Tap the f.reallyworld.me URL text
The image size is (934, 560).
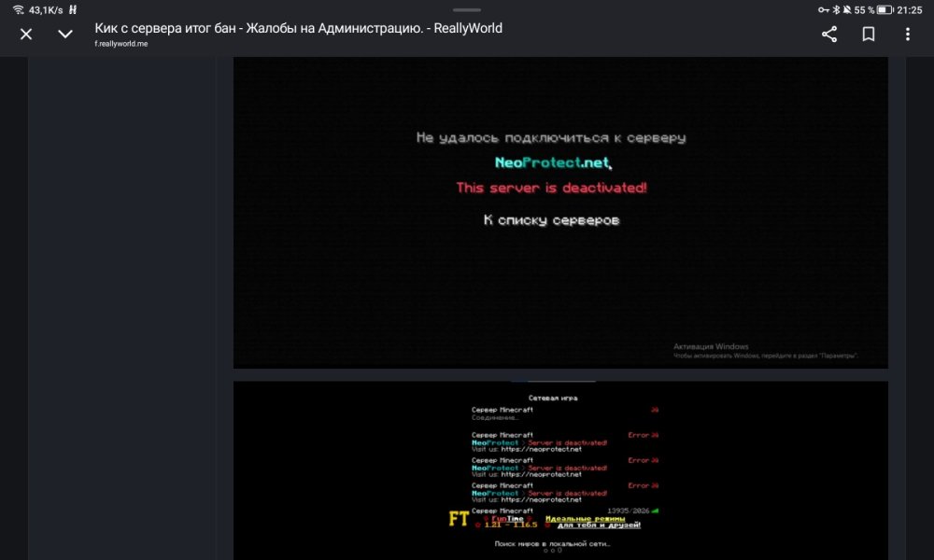coord(120,44)
